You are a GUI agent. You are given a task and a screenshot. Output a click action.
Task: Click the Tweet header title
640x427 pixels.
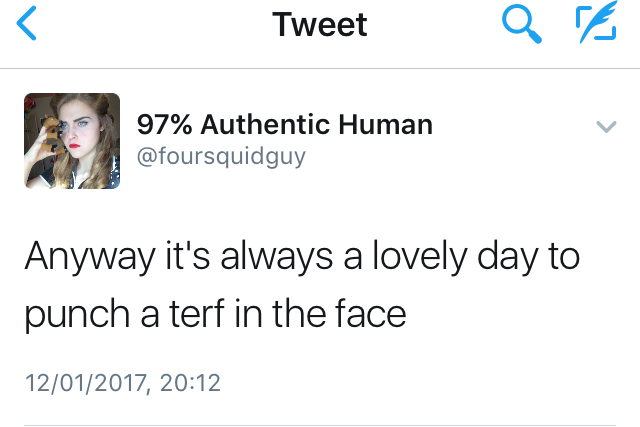(x=320, y=25)
